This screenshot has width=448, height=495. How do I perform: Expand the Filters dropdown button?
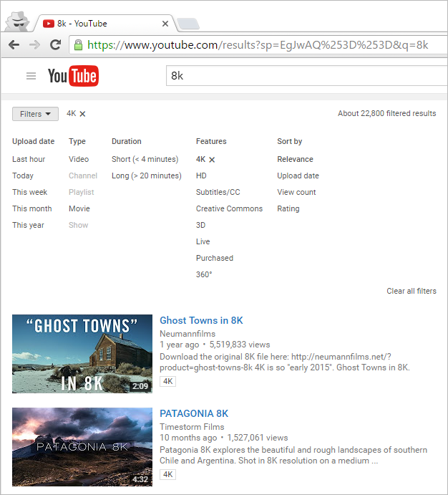pos(35,114)
